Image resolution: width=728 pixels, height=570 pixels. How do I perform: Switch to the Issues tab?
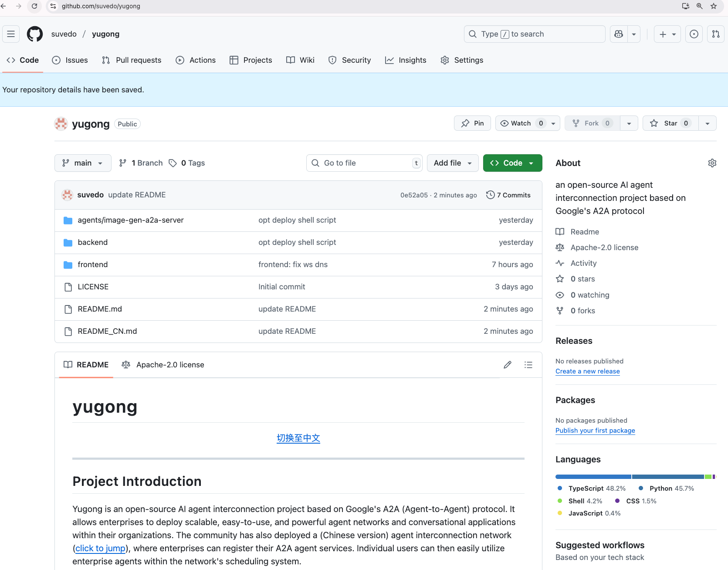[70, 60]
